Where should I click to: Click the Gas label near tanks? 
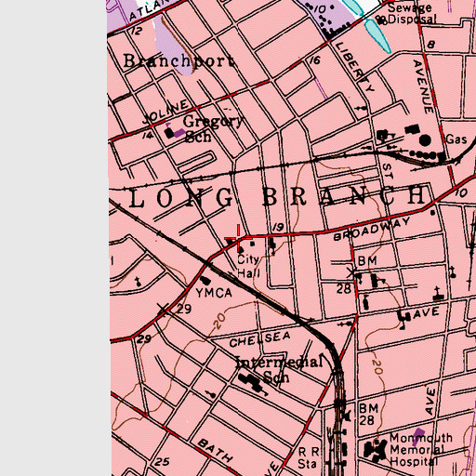456,139
